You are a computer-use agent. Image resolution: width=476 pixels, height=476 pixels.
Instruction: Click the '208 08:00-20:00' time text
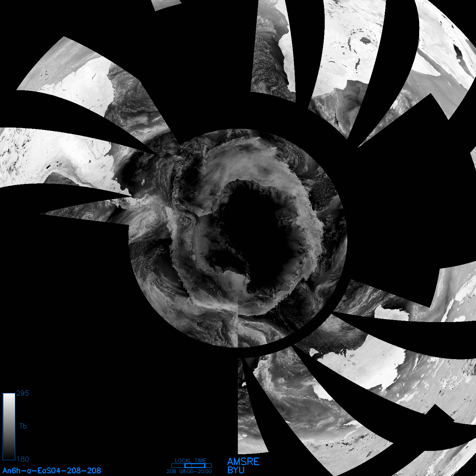pyautogui.click(x=189, y=471)
